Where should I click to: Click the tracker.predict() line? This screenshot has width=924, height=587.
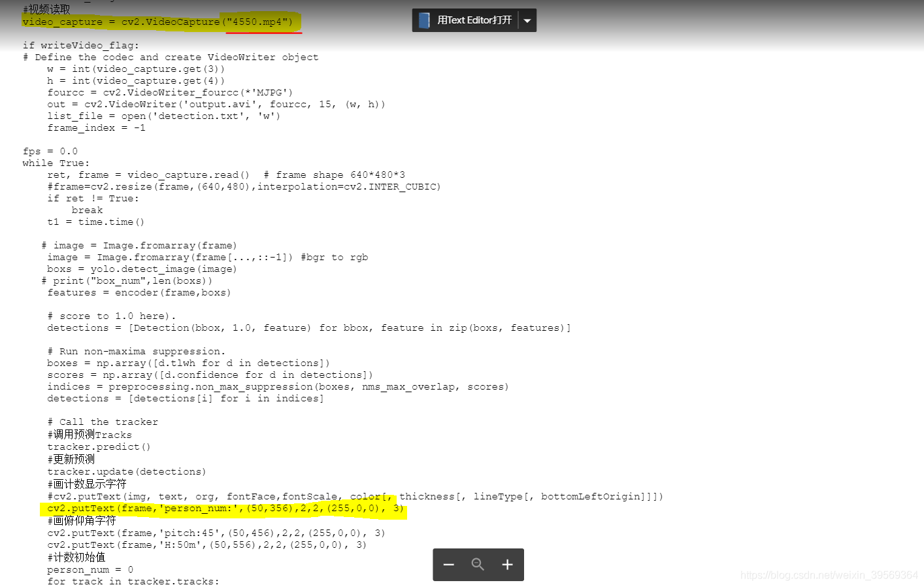(x=99, y=447)
